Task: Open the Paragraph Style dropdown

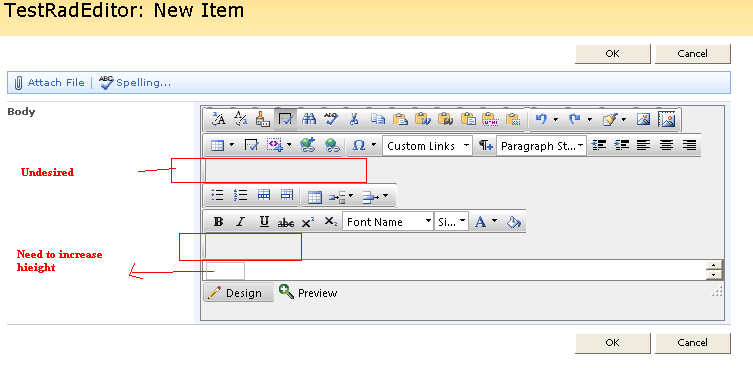Action: 541,146
